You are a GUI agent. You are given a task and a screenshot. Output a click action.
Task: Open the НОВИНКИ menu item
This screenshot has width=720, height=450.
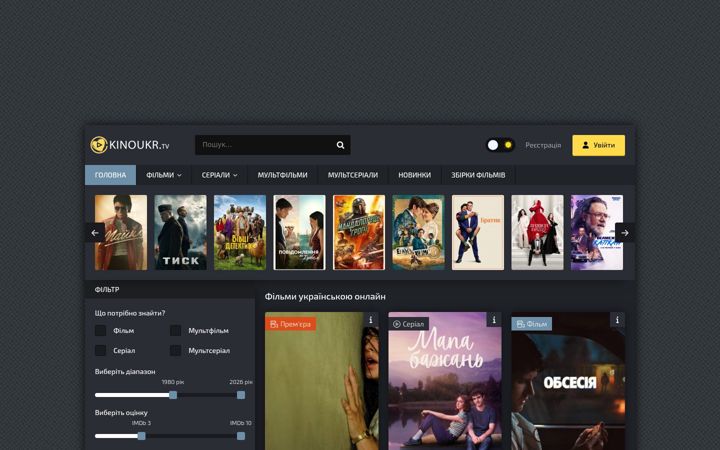click(414, 175)
